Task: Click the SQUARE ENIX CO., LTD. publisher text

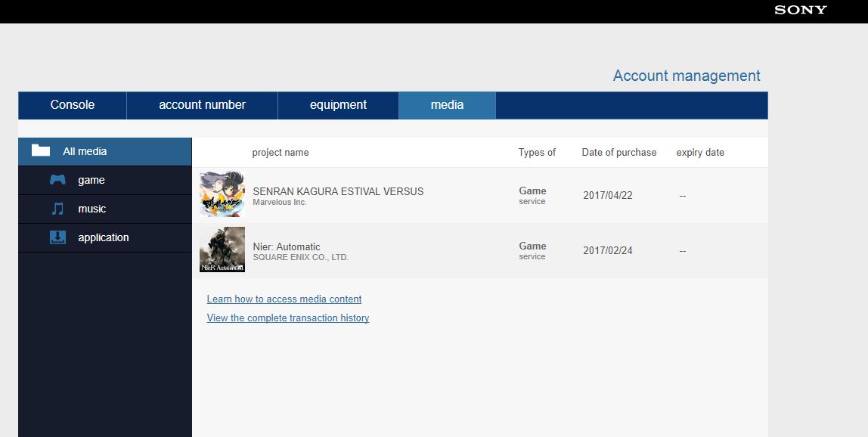Action: click(301, 258)
